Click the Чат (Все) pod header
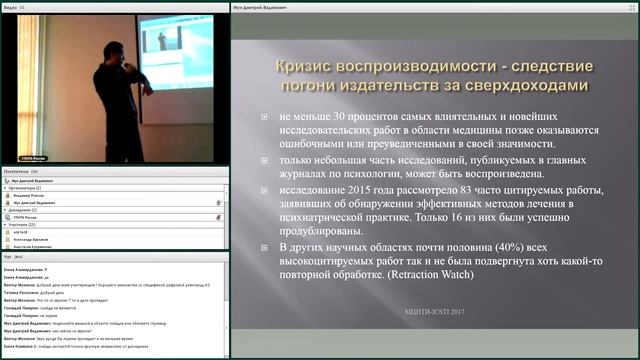The width and height of the screenshot is (640, 360). tap(115, 257)
